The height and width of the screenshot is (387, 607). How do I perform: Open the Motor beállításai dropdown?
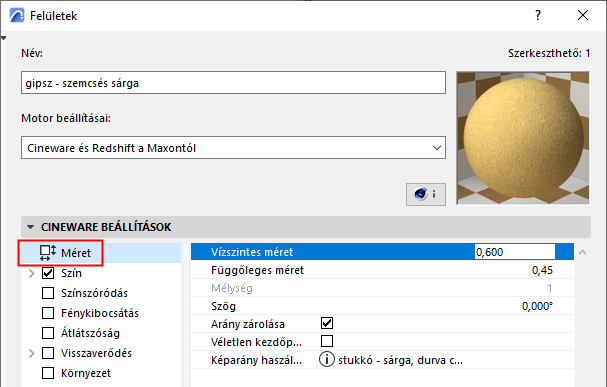click(x=233, y=147)
